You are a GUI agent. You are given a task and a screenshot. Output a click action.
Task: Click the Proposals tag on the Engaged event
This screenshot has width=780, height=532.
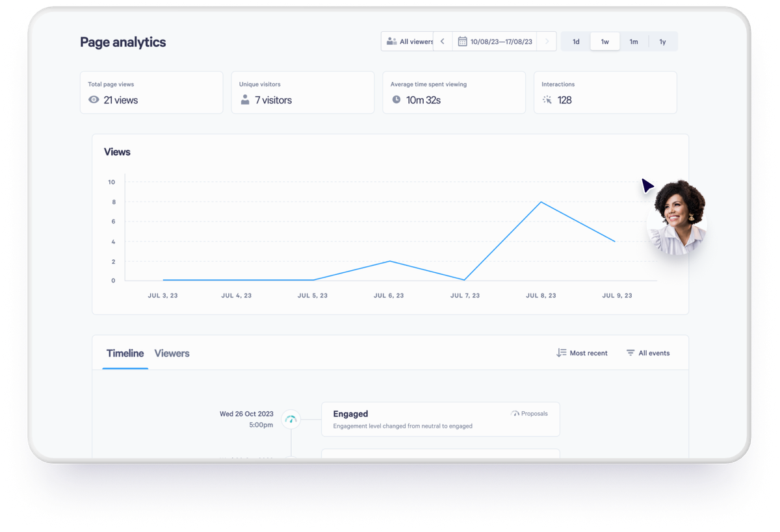pos(529,413)
